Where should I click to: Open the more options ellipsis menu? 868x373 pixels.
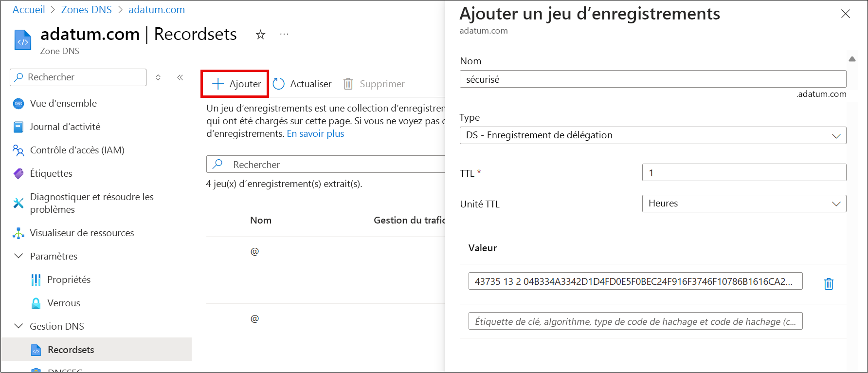point(284,34)
